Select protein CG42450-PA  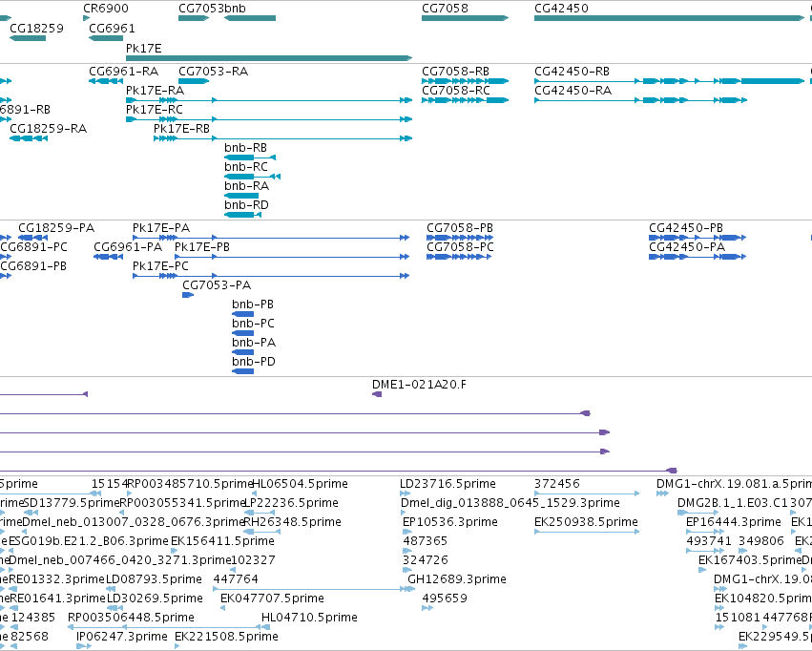point(697,257)
